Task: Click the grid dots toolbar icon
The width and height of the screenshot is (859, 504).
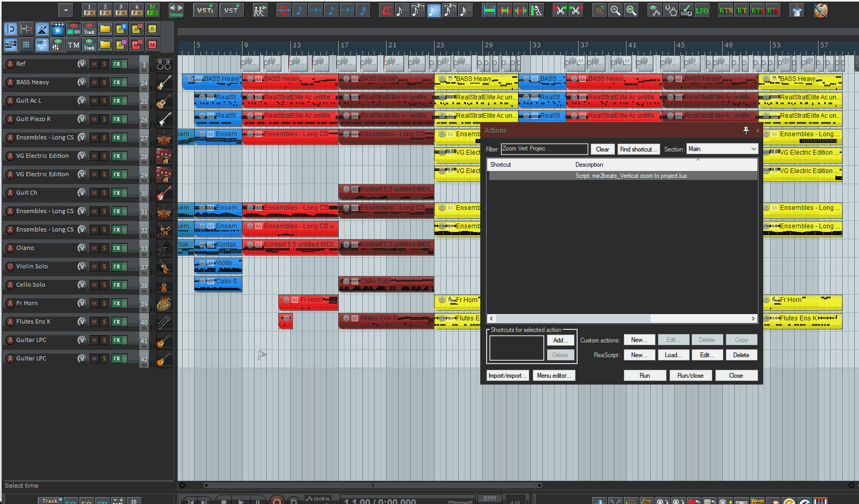Action: coord(26,45)
